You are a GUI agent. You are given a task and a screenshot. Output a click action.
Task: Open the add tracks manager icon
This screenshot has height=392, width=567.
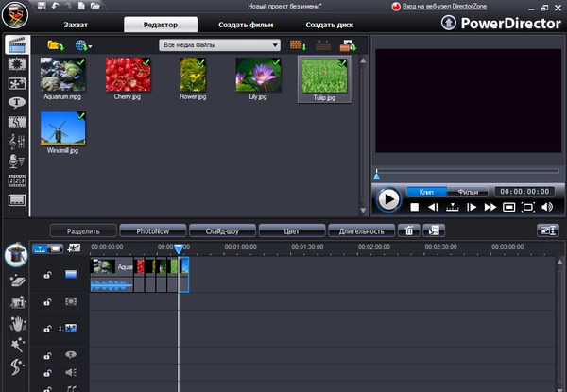pos(74,247)
